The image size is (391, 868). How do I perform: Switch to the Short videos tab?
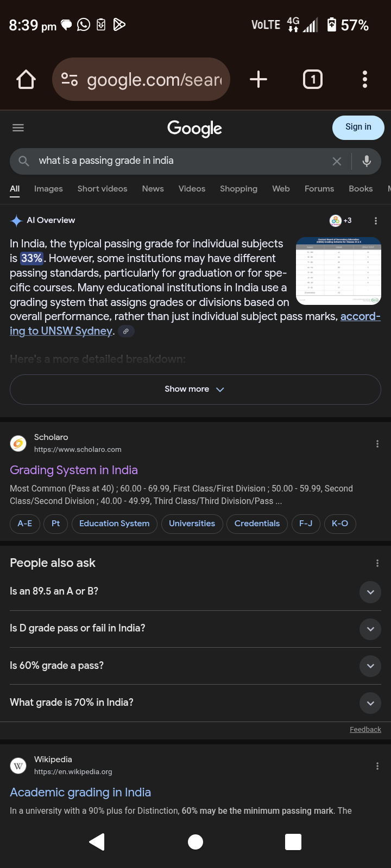point(102,189)
